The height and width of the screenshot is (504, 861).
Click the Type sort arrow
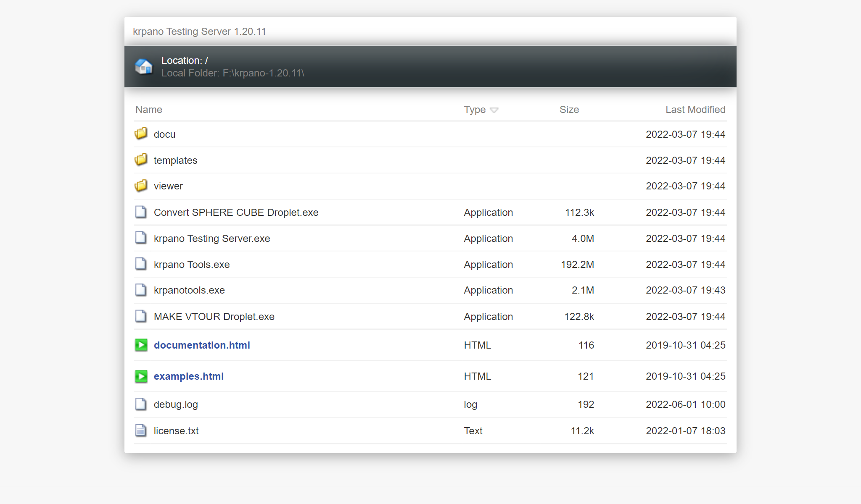coord(494,110)
